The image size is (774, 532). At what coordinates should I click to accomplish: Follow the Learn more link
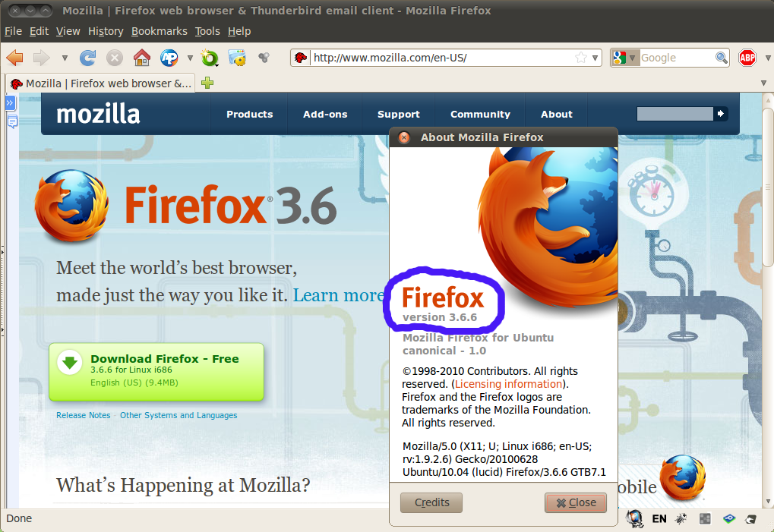[339, 295]
